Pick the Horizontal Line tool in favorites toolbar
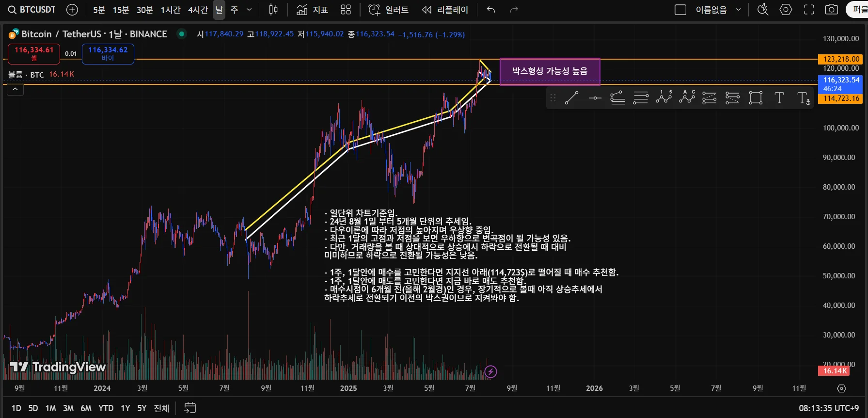Screen dimensions: 868x418 point(595,98)
